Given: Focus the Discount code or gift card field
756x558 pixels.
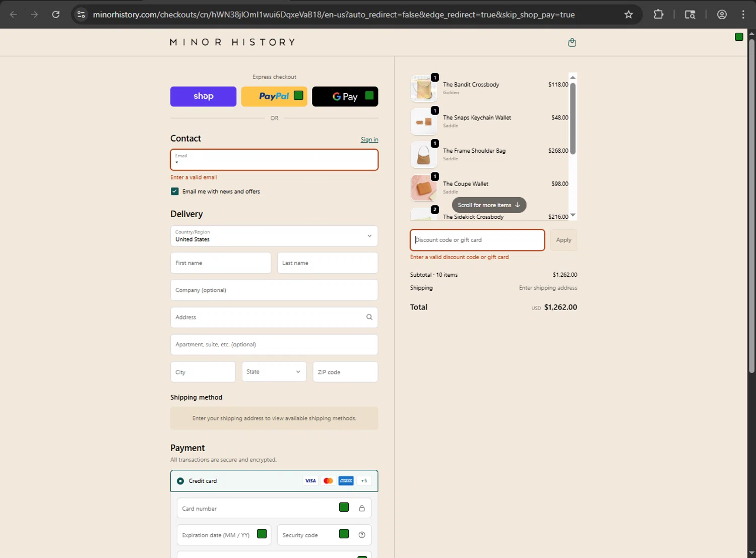Looking at the screenshot, I should pos(477,240).
